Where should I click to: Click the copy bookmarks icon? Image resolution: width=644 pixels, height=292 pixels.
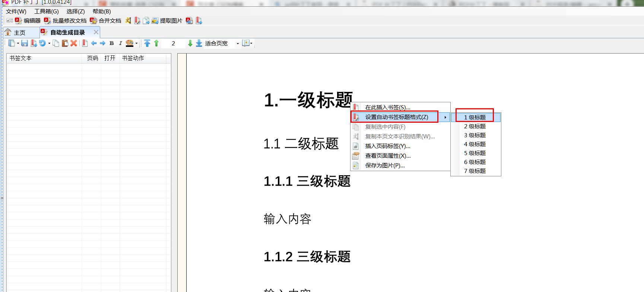(x=56, y=43)
